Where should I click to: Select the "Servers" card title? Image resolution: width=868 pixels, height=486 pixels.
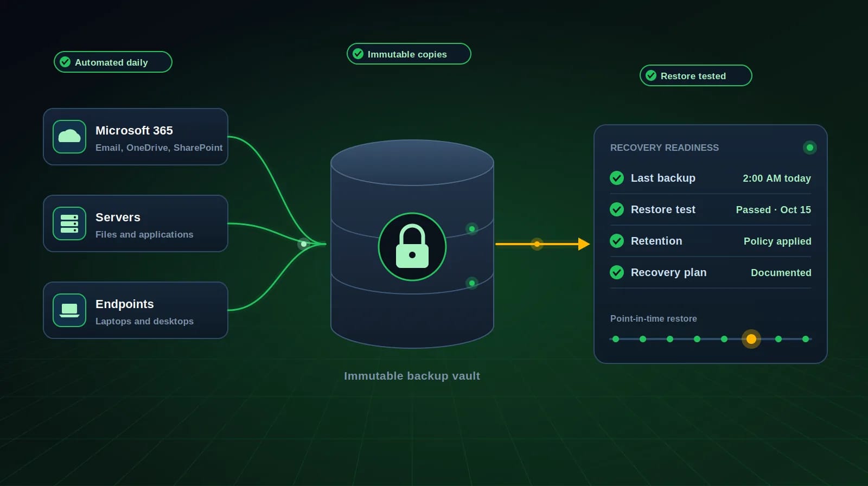pyautogui.click(x=118, y=218)
